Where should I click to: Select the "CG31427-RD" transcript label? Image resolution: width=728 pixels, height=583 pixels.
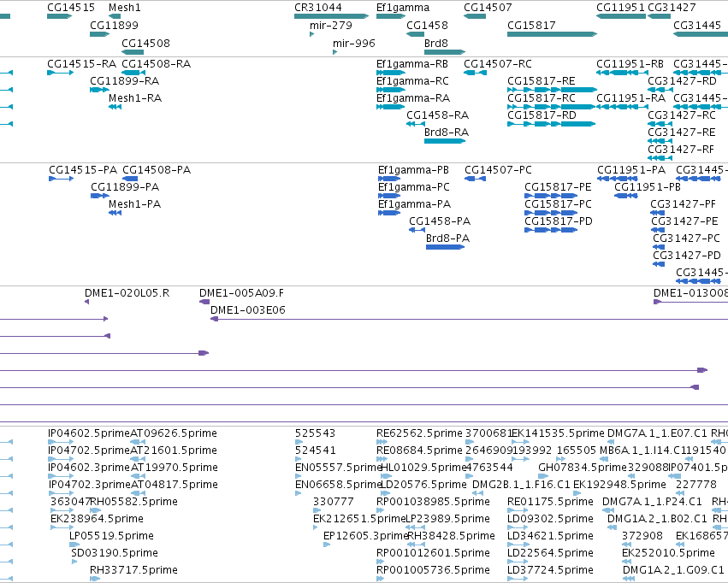point(682,80)
